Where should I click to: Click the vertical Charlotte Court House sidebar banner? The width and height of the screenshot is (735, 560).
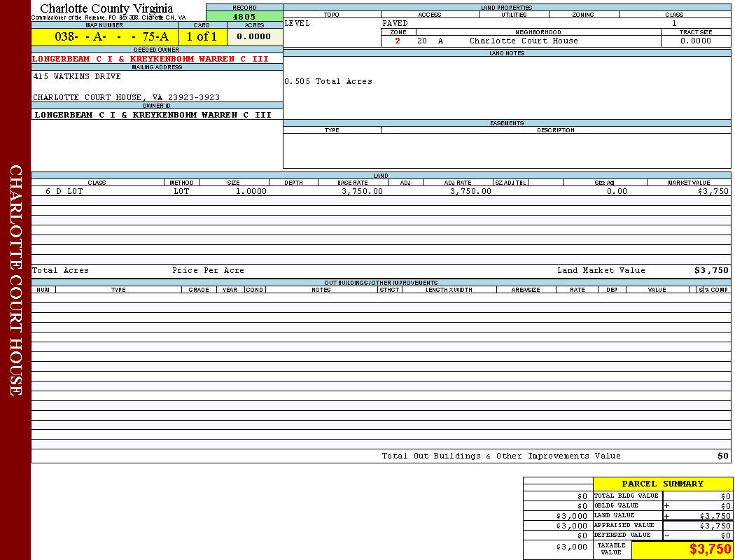click(x=15, y=280)
